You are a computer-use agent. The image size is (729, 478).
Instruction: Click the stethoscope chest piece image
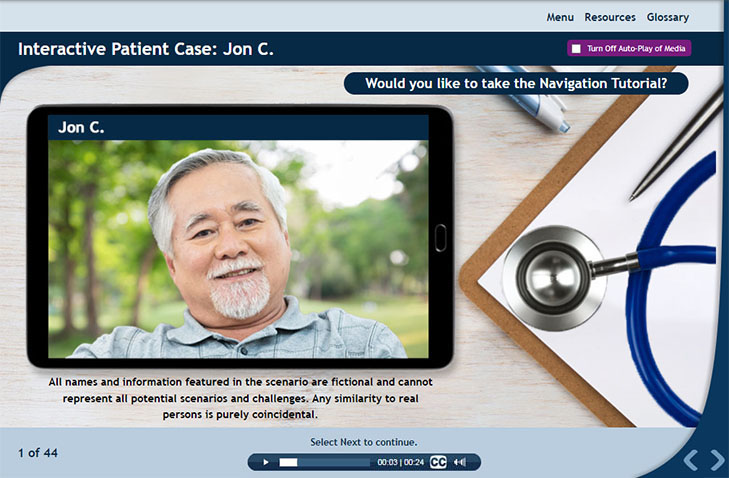click(553, 278)
